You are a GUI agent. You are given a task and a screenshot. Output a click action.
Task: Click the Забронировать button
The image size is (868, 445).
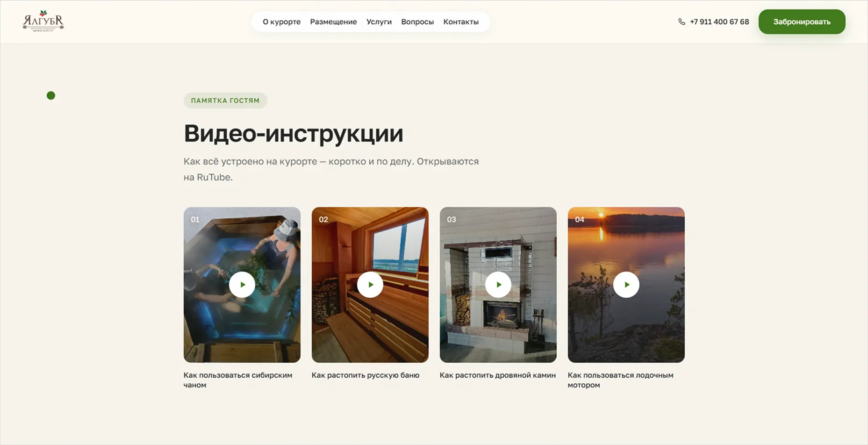pos(802,22)
